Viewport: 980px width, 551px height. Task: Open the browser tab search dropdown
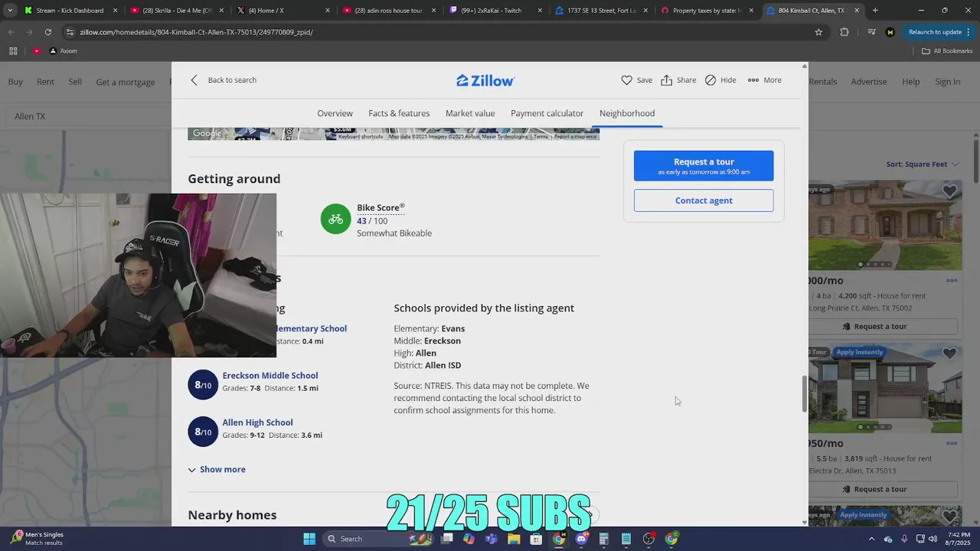click(10, 11)
